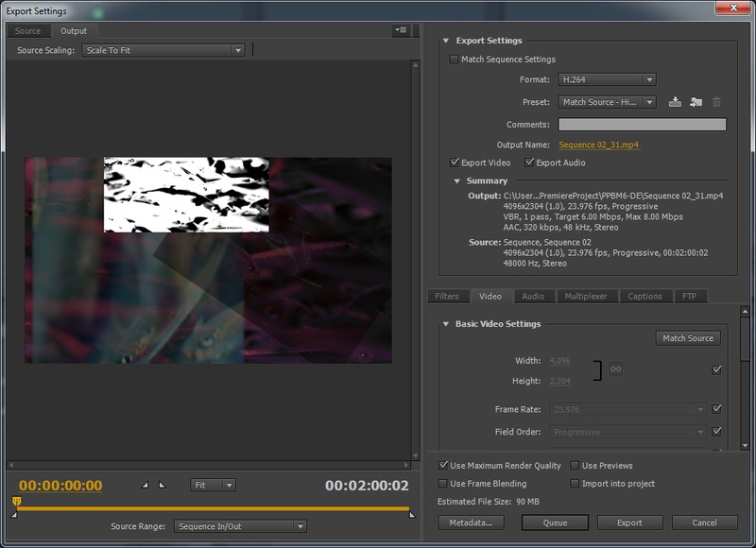
Task: Click the orange timeline bar midpoint
Action: [x=213, y=508]
